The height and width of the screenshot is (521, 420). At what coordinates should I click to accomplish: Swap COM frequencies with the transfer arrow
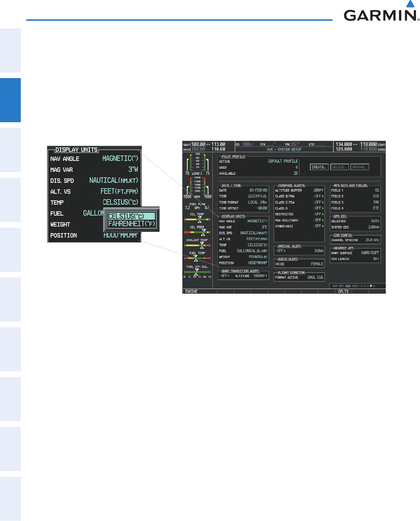point(356,144)
